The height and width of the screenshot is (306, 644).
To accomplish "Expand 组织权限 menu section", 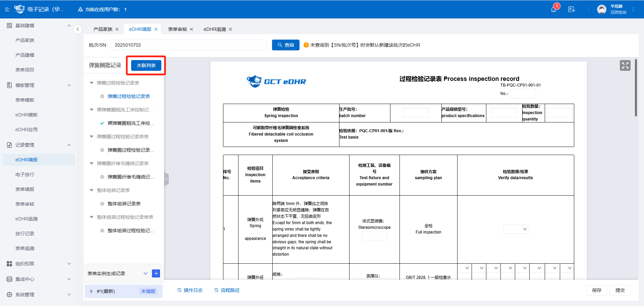I will coord(39,264).
